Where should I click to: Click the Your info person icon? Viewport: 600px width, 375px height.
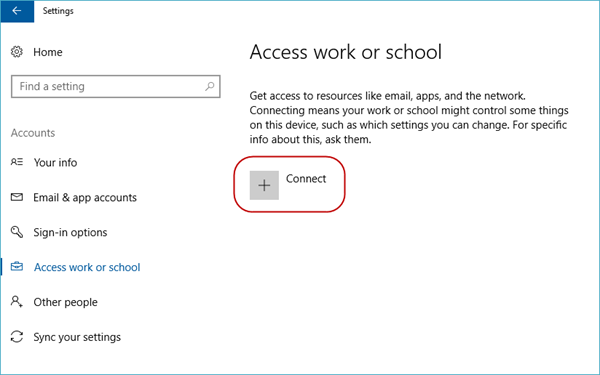[16, 162]
